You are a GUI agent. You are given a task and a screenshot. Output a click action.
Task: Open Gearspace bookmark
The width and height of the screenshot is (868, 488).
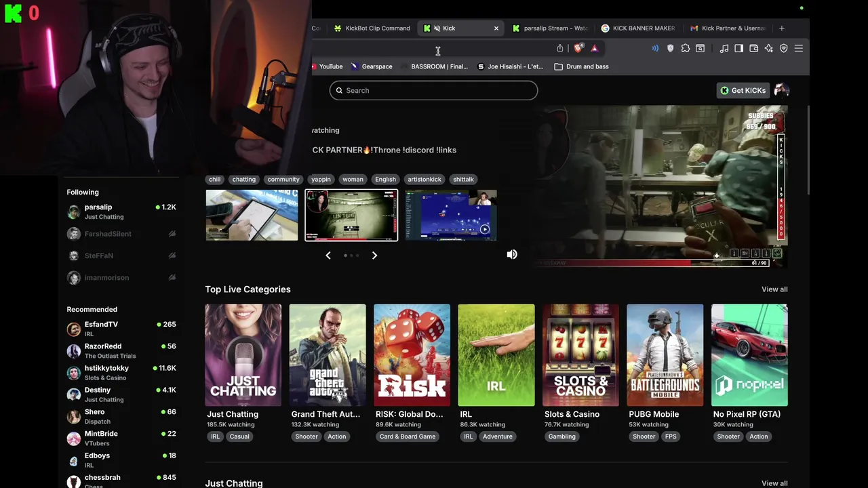(372, 66)
